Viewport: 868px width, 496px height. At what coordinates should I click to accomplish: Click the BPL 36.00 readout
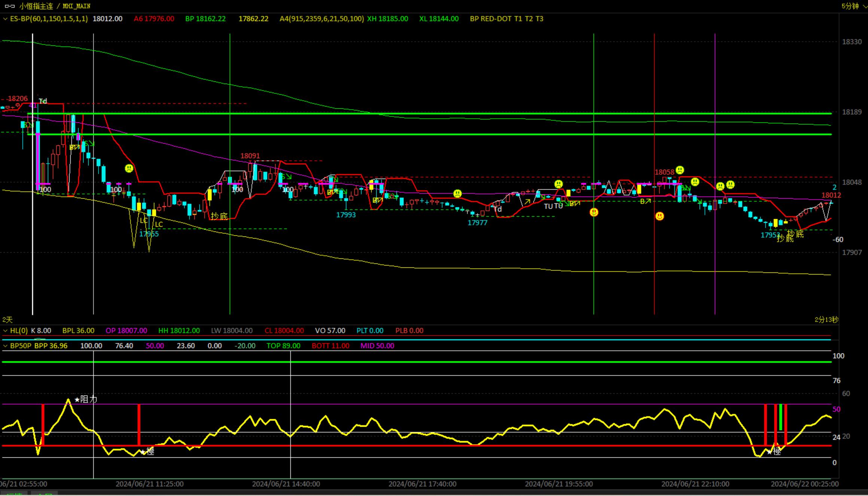tap(78, 331)
